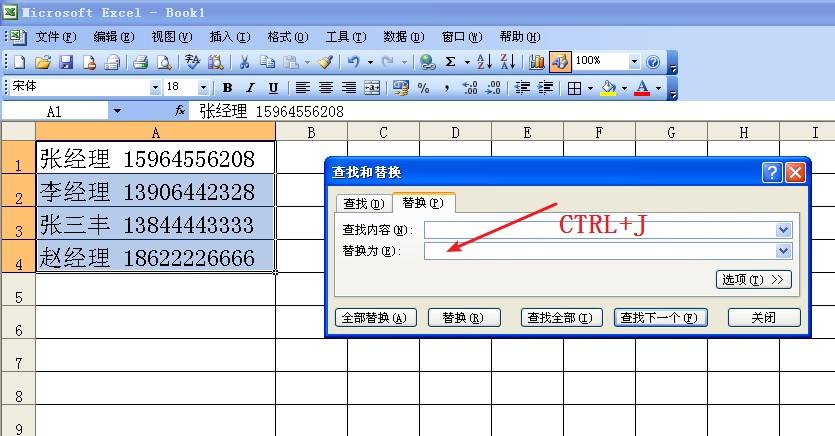Align cell text left
The image size is (835, 436).
302,88
